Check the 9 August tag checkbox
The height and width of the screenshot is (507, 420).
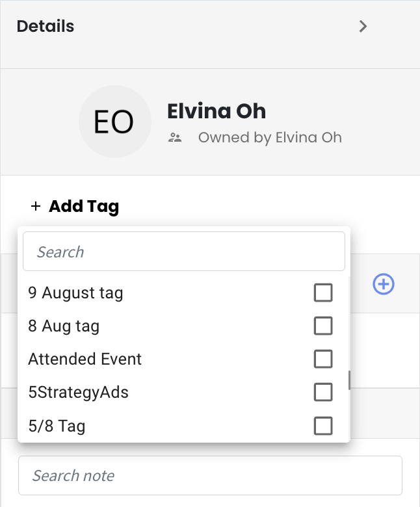pyautogui.click(x=323, y=292)
